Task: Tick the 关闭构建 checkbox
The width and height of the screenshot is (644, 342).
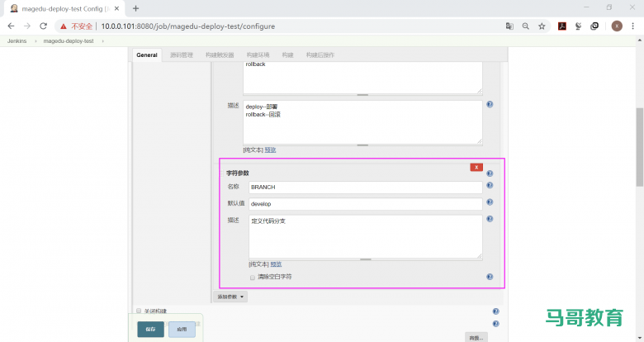Action: coord(139,311)
